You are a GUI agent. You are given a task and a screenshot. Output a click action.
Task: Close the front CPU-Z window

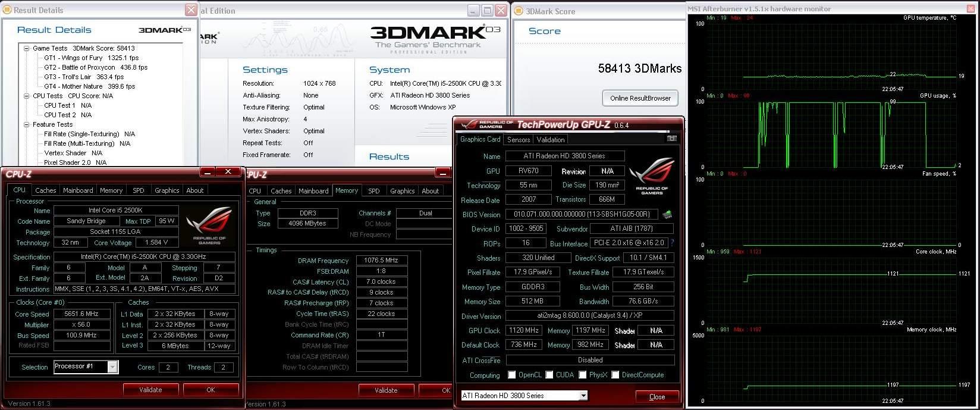click(x=228, y=172)
